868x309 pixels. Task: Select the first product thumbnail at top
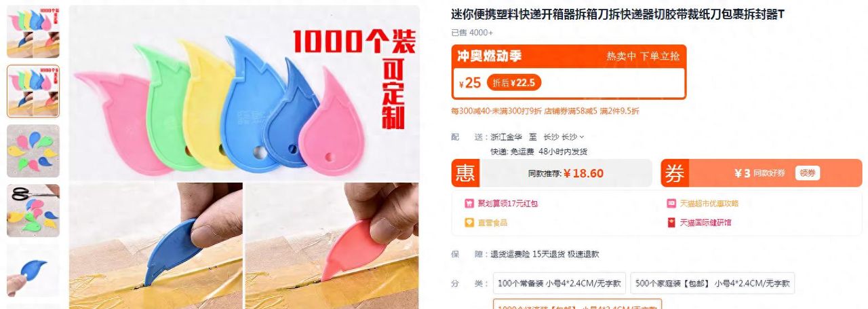[33, 32]
